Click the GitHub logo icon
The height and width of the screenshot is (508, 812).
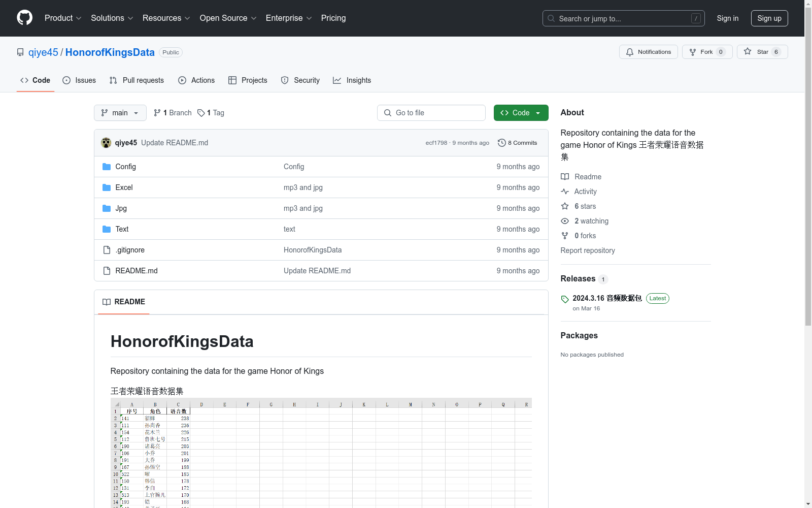click(24, 18)
